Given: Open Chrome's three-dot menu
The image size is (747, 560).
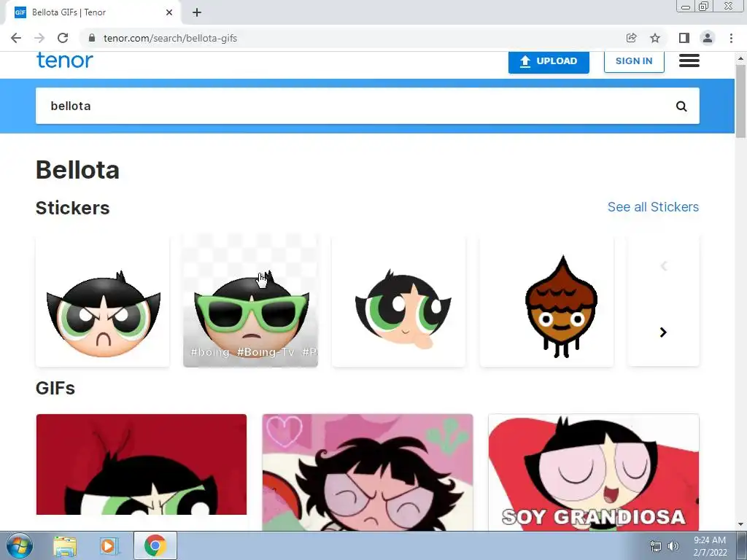Looking at the screenshot, I should pyautogui.click(x=731, y=38).
